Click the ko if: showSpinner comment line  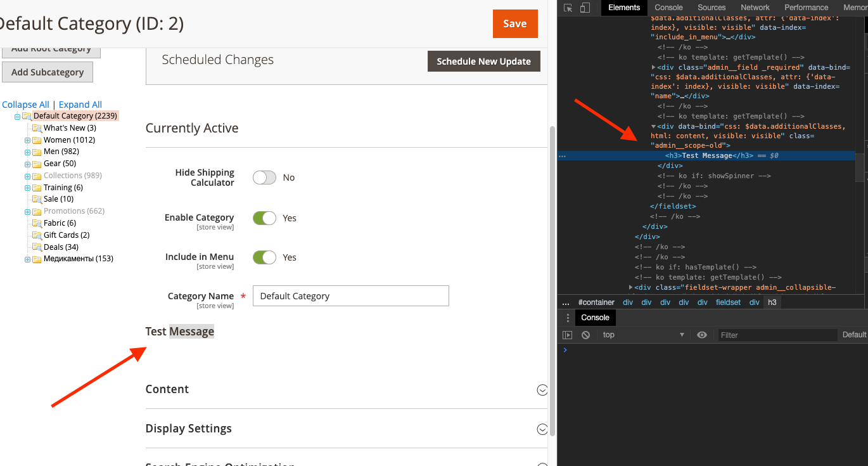coord(714,176)
